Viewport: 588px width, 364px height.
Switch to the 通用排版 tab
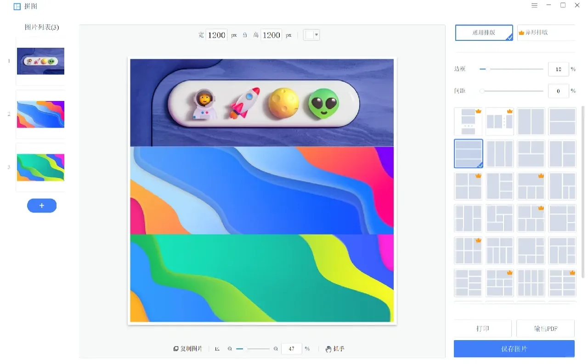[x=484, y=32]
